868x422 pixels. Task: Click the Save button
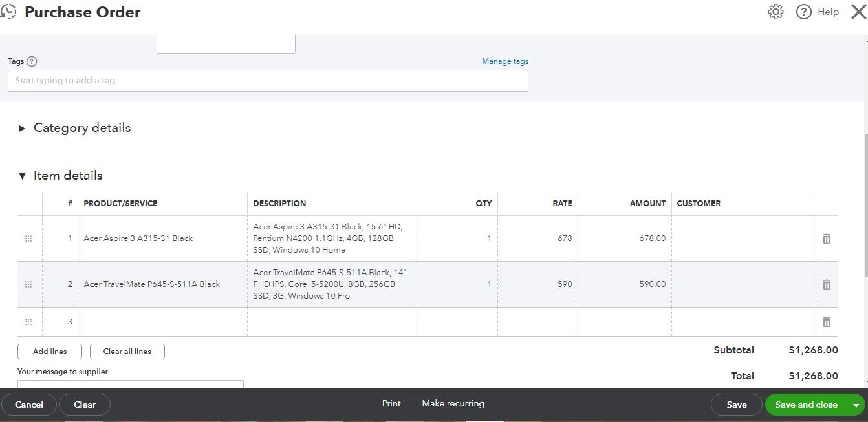tap(736, 405)
